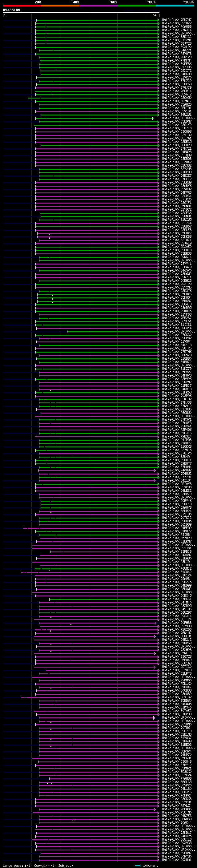
Task: Select the UniRef100_A9B3E4 label
Action: pos(177,436)
